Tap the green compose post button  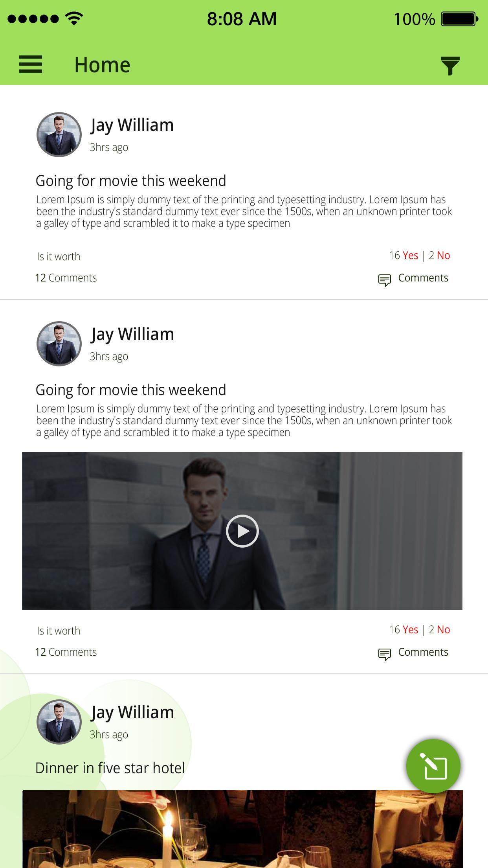pyautogui.click(x=433, y=766)
